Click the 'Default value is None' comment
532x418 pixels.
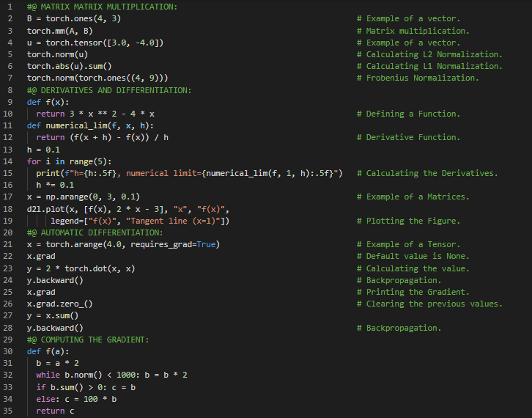(x=418, y=256)
